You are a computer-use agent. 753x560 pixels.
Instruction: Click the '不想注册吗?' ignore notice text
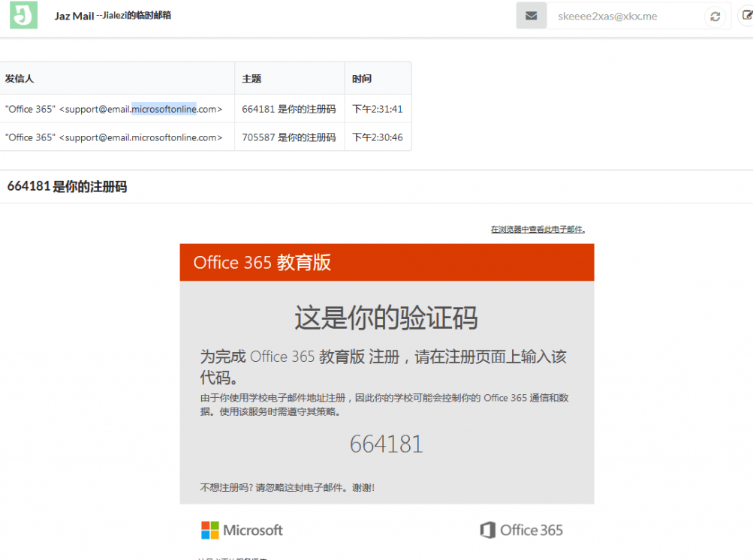pyautogui.click(x=288, y=488)
